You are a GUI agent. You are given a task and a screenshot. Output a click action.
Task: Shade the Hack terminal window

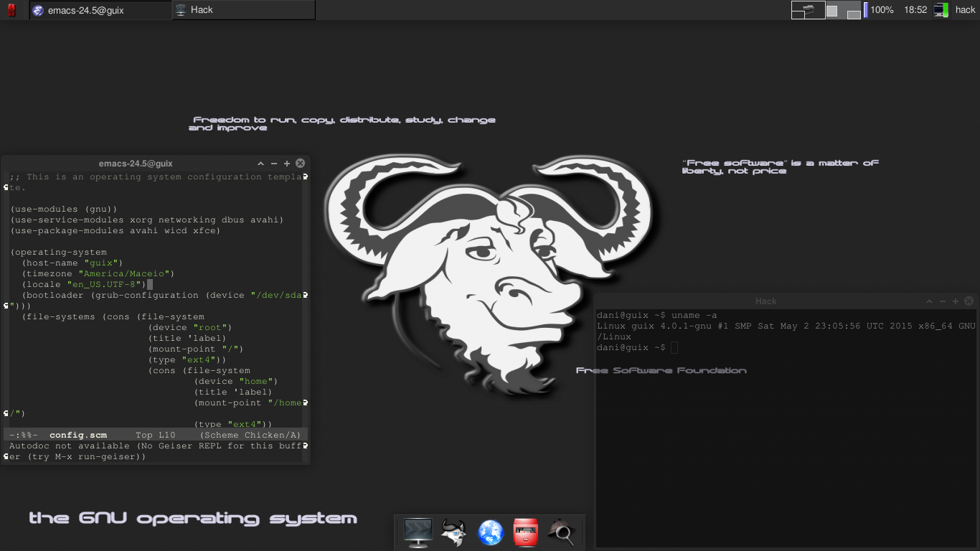click(929, 301)
